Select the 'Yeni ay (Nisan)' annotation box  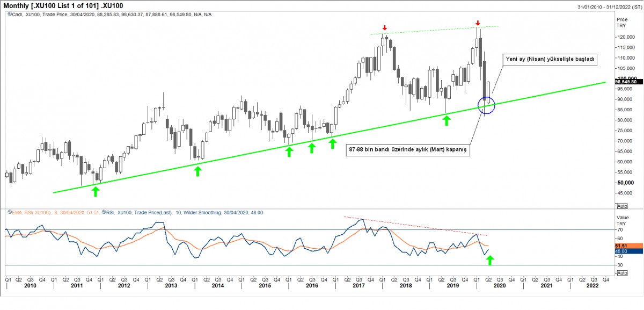point(550,60)
